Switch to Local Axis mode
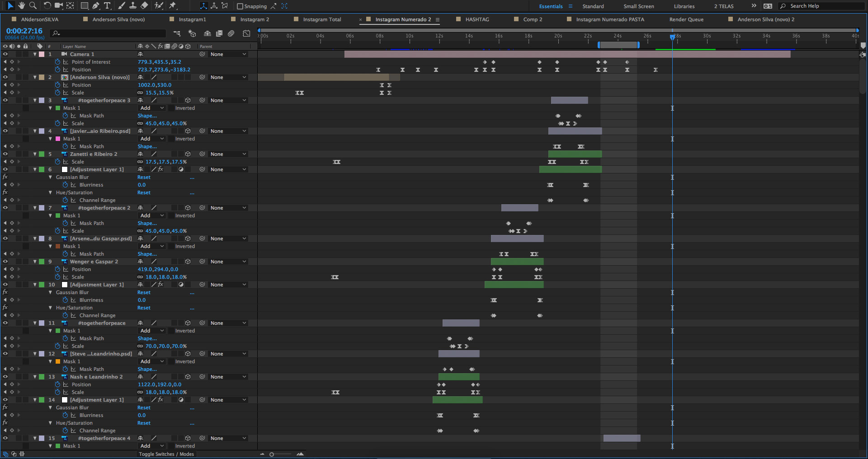868x459 pixels. (203, 6)
